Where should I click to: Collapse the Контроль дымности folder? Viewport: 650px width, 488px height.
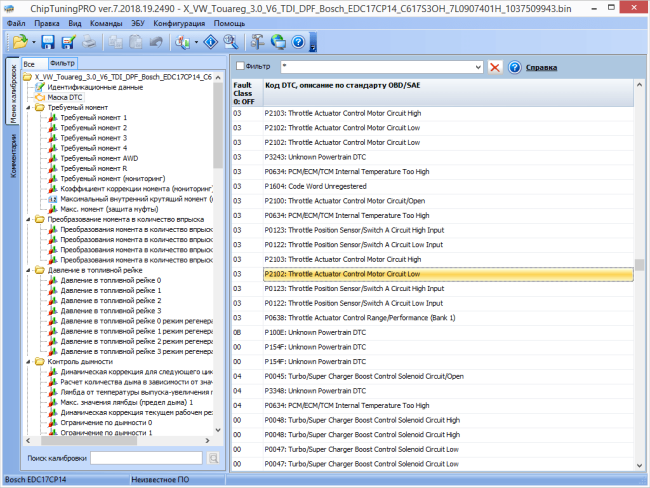point(28,362)
